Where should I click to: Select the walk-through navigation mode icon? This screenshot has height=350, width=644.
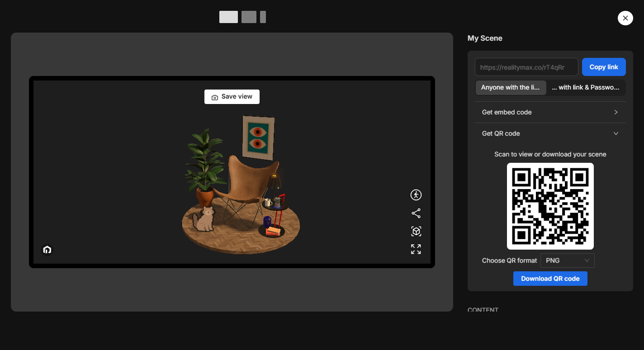pos(416,195)
